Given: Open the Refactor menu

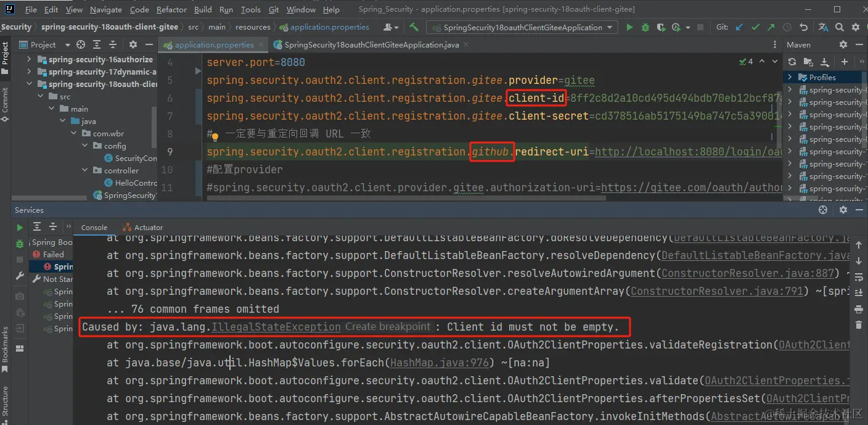Looking at the screenshot, I should pos(171,9).
